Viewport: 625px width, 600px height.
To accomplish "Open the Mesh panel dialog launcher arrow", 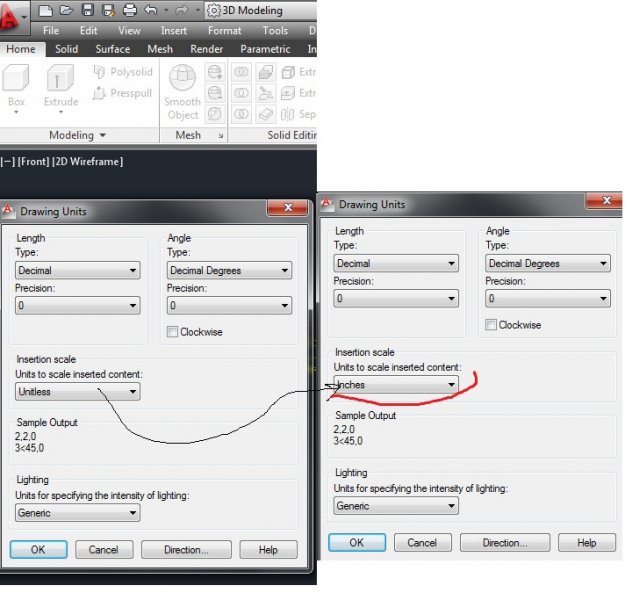I will tap(220, 136).
